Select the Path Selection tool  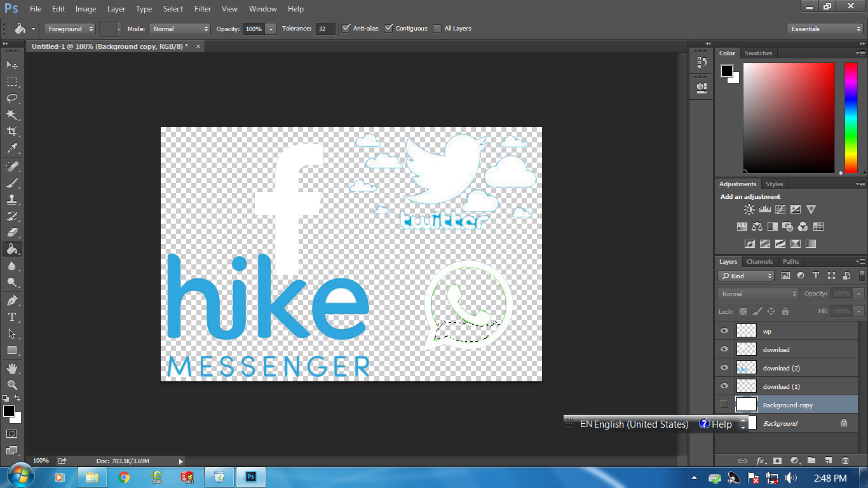[12, 333]
